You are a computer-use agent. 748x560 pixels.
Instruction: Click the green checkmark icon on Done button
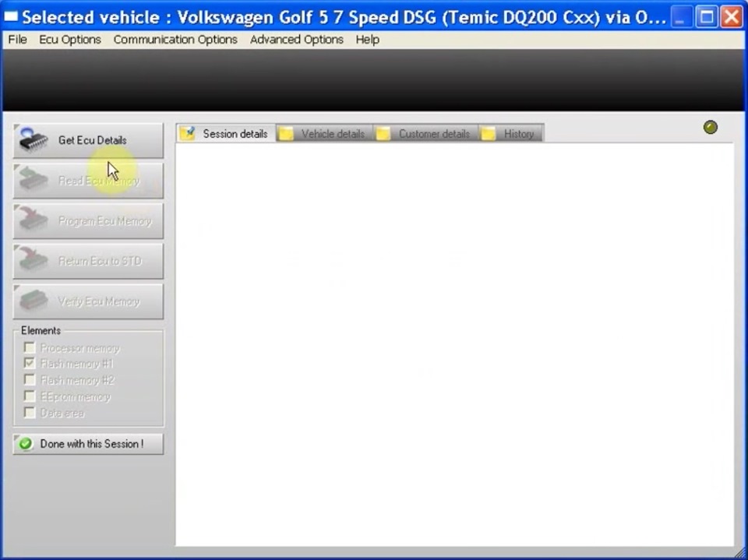tap(26, 444)
